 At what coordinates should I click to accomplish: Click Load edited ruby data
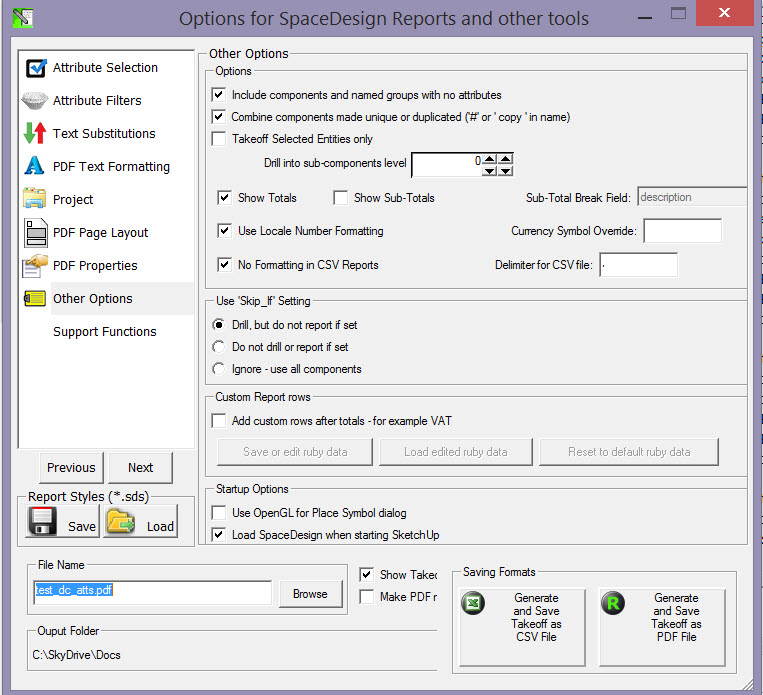[455, 452]
